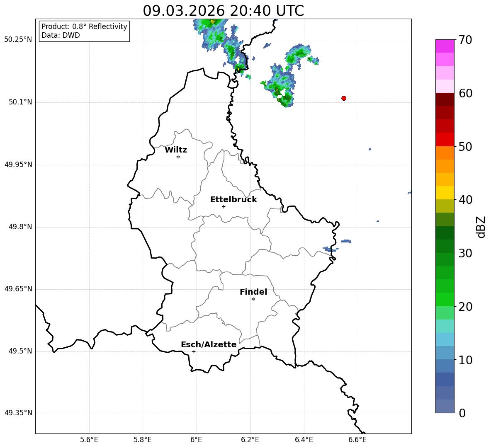Click the 'Product: 0.8° Reflectivity' text
This screenshot has height=448, width=491.
click(84, 26)
